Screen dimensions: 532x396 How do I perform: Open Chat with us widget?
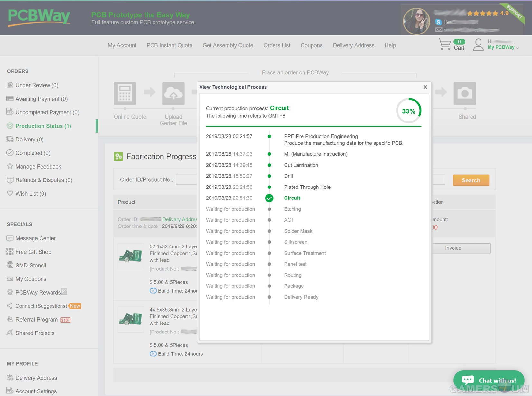pos(489,381)
